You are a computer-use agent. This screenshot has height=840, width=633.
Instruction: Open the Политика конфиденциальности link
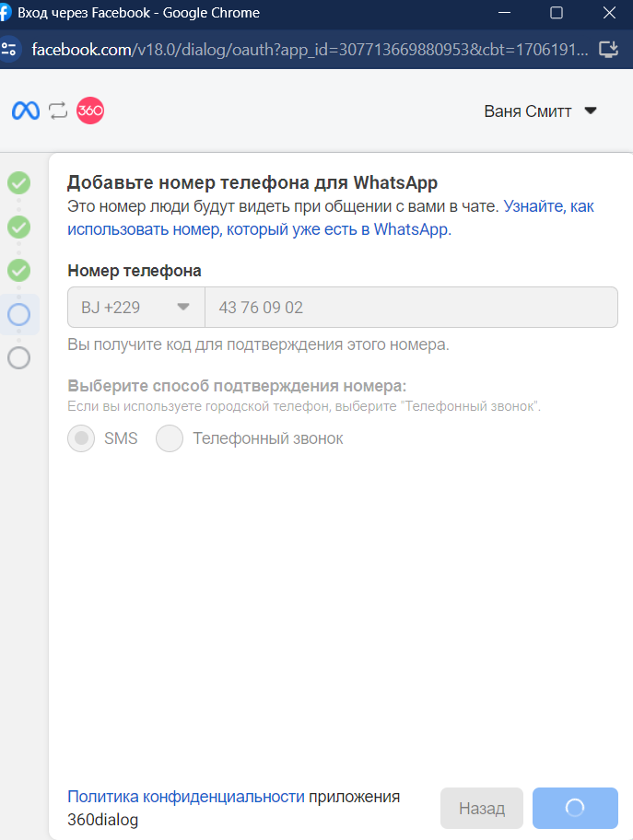pyautogui.click(x=186, y=797)
